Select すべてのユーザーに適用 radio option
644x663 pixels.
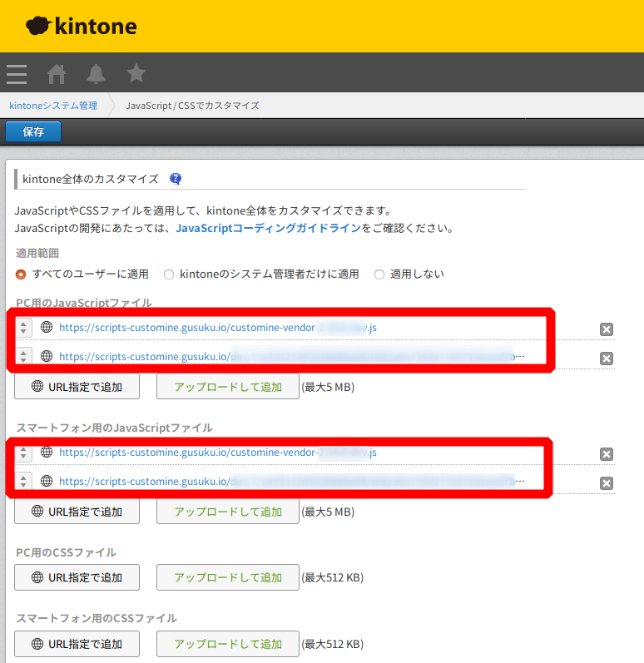point(21,275)
